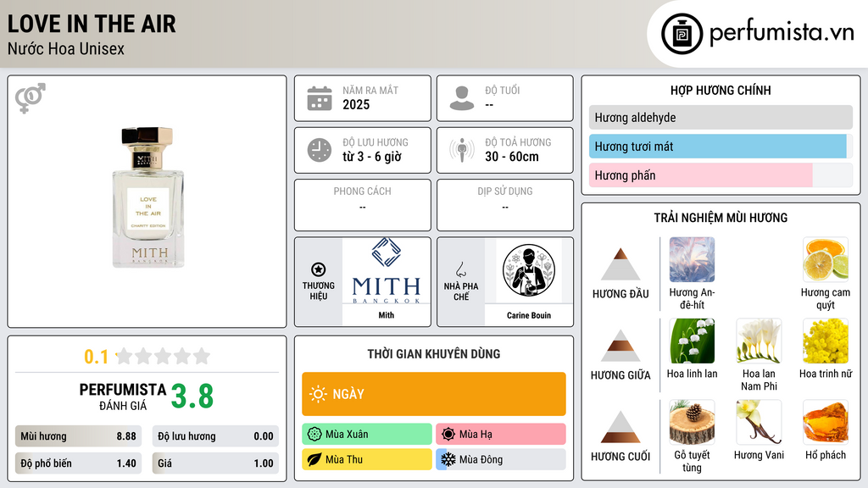Click the sun icon in the Ngày bar

(x=319, y=394)
